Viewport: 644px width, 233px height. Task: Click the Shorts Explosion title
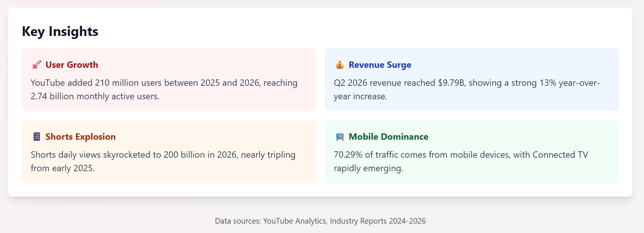80,137
